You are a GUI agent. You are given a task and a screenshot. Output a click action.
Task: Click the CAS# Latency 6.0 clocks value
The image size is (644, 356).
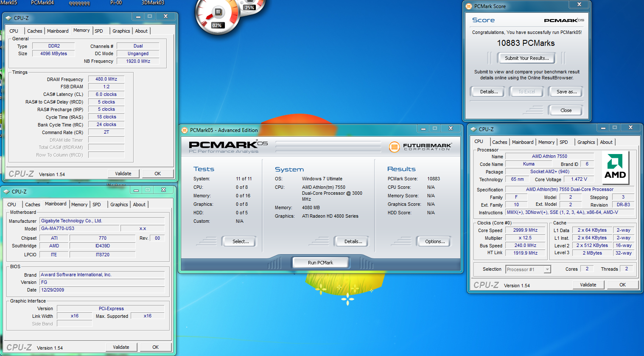click(106, 94)
